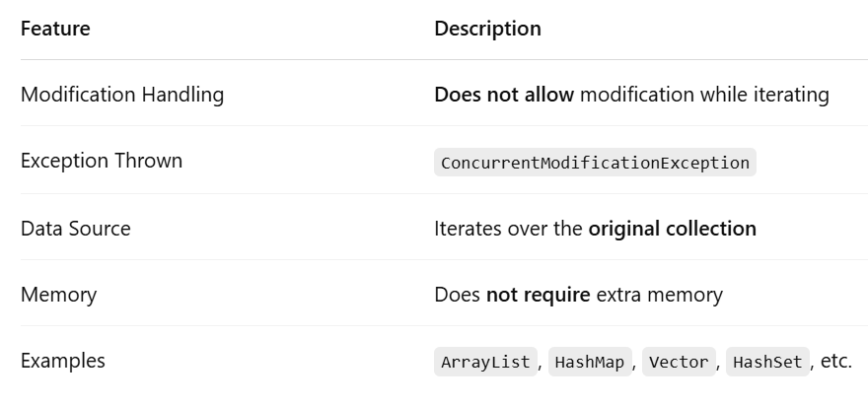Click the word 'Does' in Memory row
The image size is (868, 406).
tap(457, 295)
